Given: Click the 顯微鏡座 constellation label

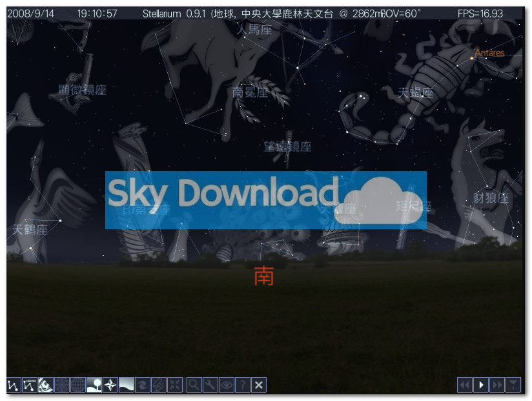Looking at the screenshot, I should click(x=83, y=90).
